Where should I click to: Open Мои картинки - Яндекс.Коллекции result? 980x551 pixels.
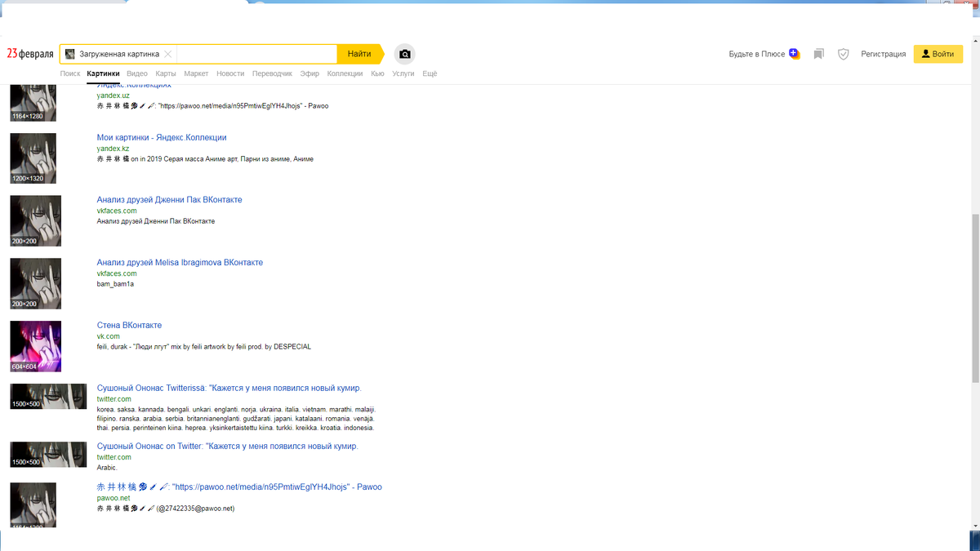click(162, 137)
